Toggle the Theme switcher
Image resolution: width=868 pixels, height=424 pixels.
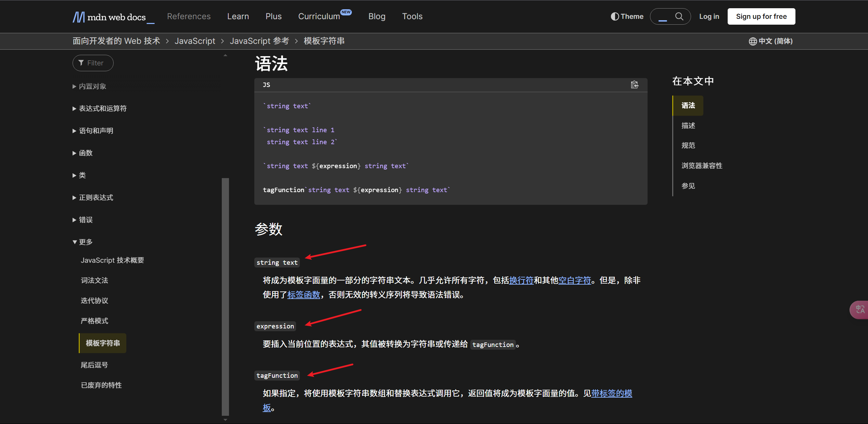(627, 16)
